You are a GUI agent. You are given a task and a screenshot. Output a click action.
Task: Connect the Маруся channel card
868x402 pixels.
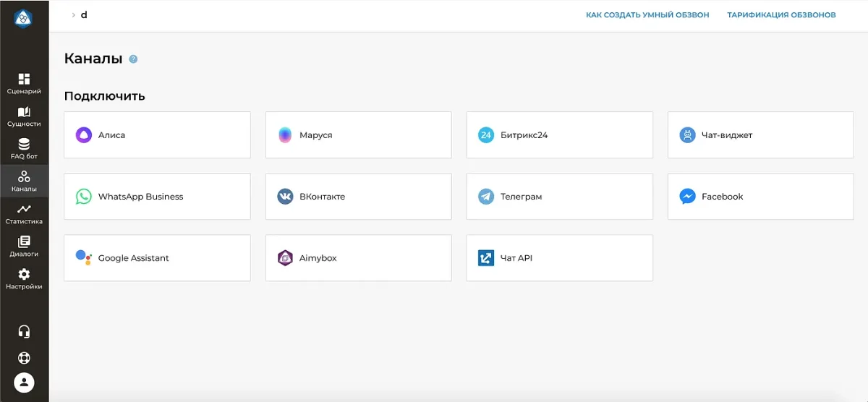(358, 135)
